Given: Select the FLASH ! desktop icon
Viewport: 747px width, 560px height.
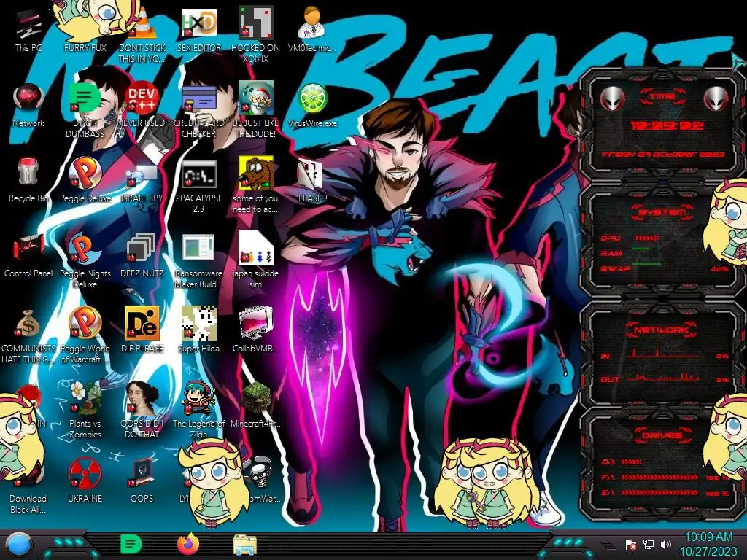Looking at the screenshot, I should [x=312, y=180].
